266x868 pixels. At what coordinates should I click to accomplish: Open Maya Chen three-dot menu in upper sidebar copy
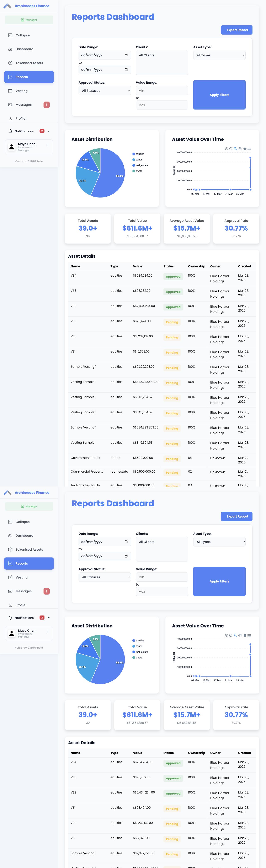47,145
